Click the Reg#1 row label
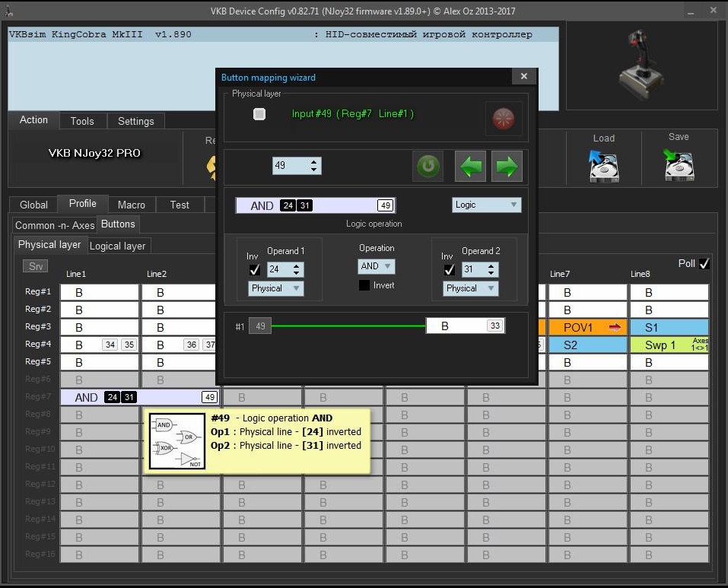This screenshot has width=728, height=588. click(38, 291)
